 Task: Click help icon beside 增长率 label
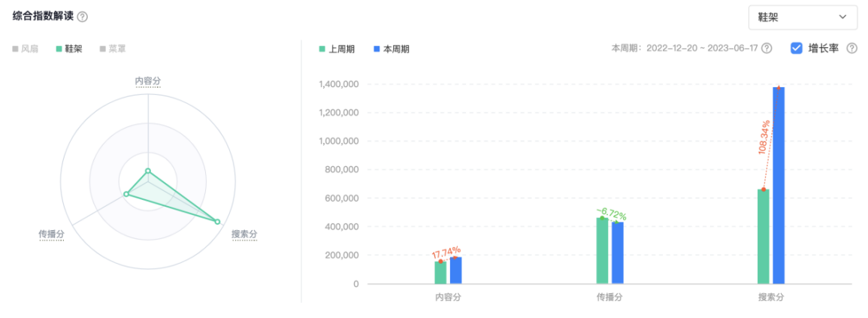(851, 48)
